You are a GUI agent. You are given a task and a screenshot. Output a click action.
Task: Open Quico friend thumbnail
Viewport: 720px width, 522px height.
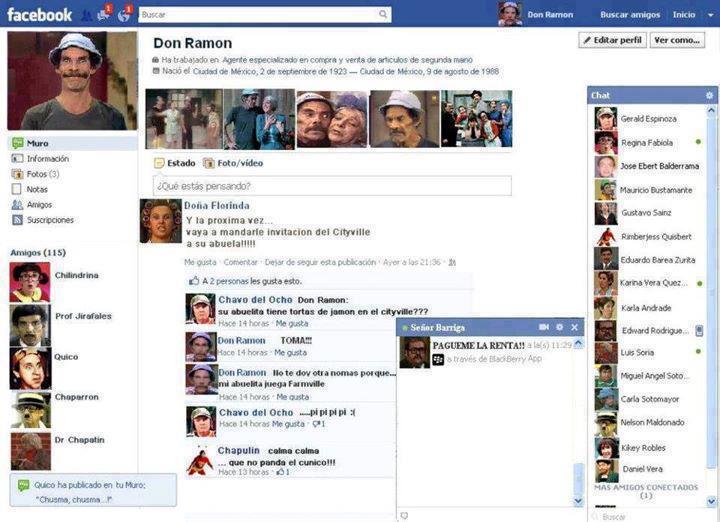click(x=30, y=369)
